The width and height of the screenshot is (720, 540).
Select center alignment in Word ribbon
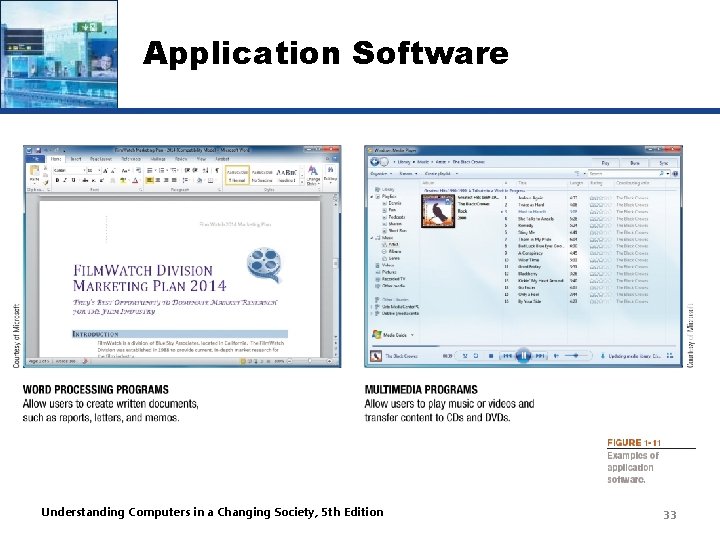tap(158, 180)
